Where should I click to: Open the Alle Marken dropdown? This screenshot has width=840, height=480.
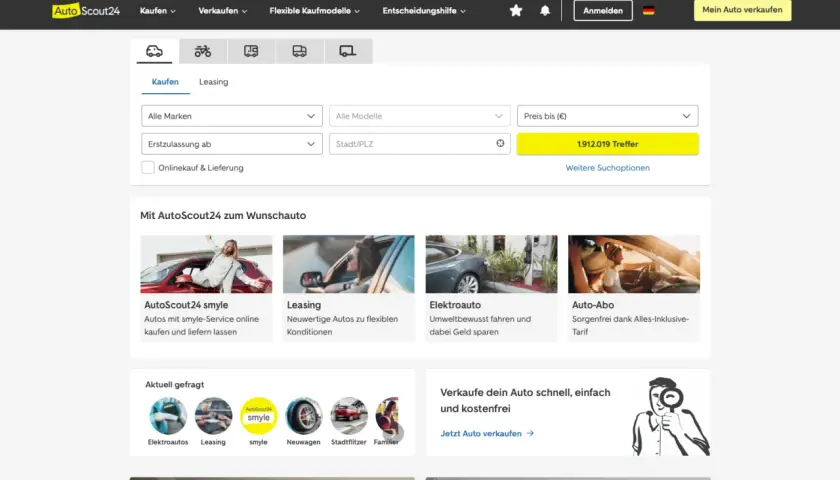click(x=232, y=116)
